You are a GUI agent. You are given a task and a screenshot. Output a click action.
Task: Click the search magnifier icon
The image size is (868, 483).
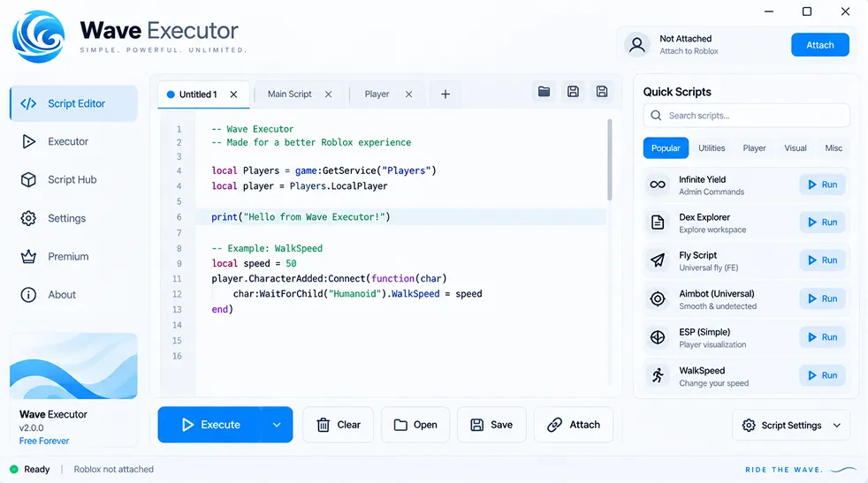[656, 115]
